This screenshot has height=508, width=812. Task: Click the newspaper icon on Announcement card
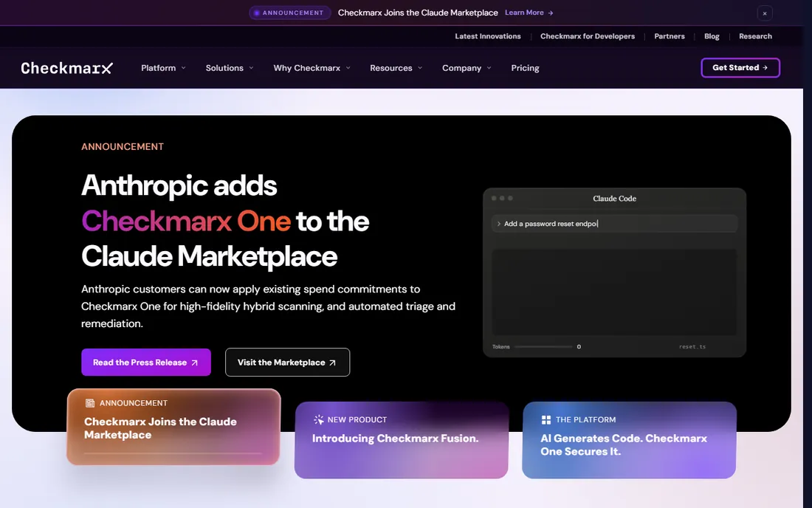[89, 403]
